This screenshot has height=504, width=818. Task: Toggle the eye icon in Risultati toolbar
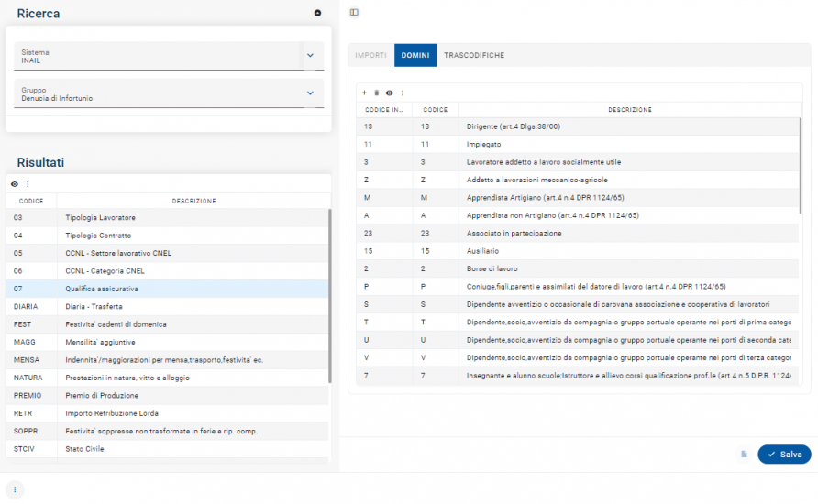coord(15,184)
